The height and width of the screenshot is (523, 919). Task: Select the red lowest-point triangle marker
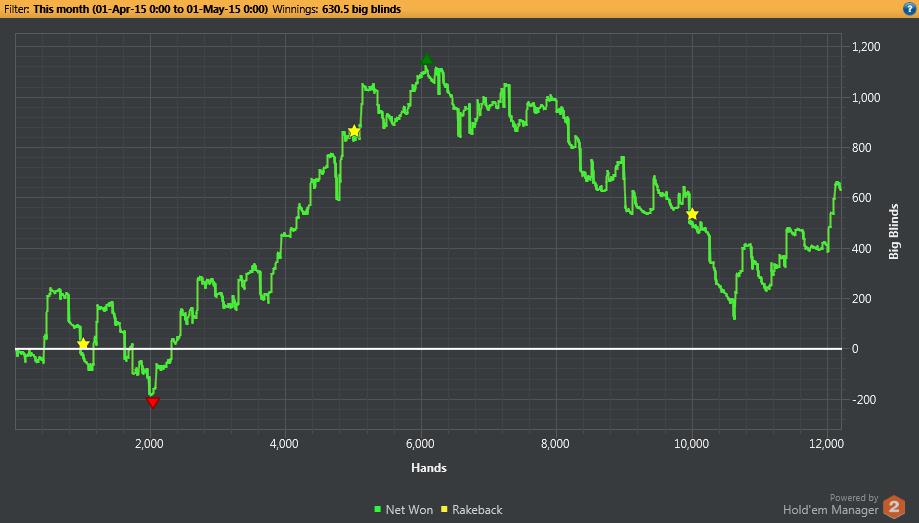[152, 402]
